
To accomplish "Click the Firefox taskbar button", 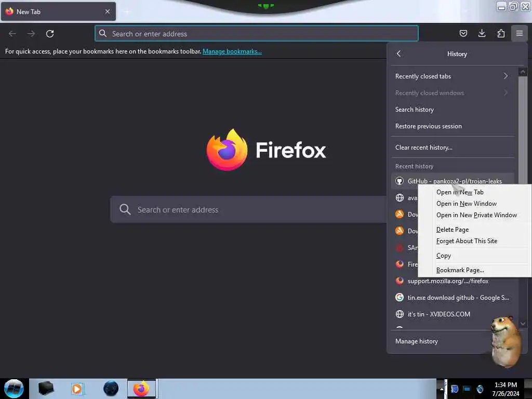I will [x=142, y=389].
